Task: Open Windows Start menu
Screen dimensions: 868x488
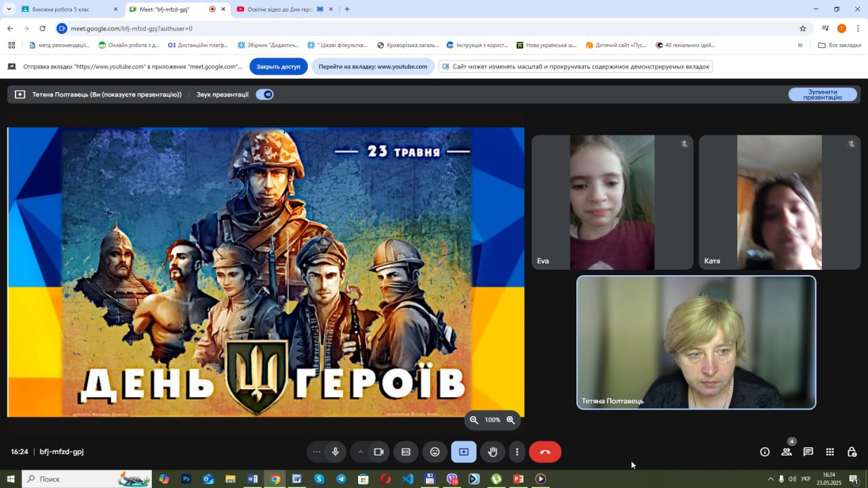Action: pyautogui.click(x=11, y=479)
